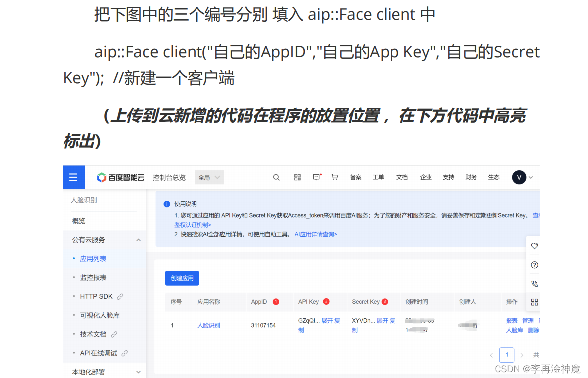Go to 控制台总览
The width and height of the screenshot is (588, 378).
point(169,178)
